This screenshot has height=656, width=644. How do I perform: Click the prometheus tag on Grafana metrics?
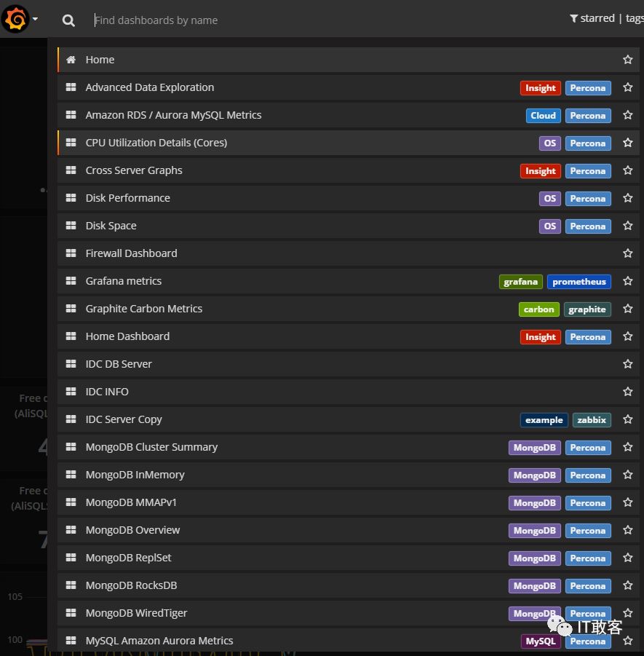coord(579,282)
